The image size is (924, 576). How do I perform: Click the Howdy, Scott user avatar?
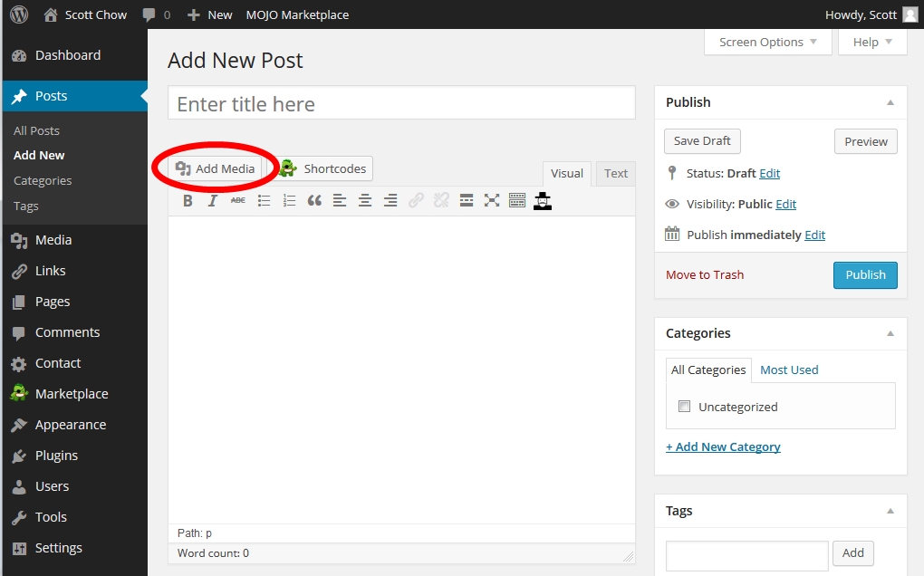coord(910,14)
